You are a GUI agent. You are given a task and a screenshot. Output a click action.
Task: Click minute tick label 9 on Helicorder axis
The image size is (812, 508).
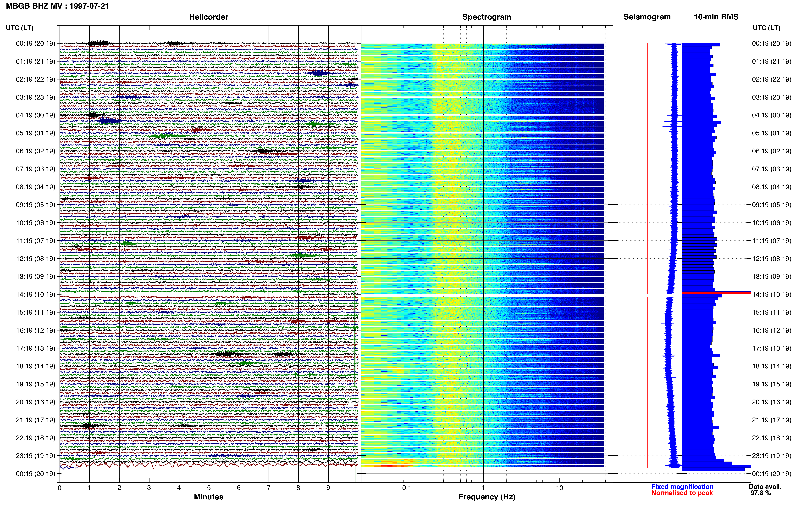(328, 488)
